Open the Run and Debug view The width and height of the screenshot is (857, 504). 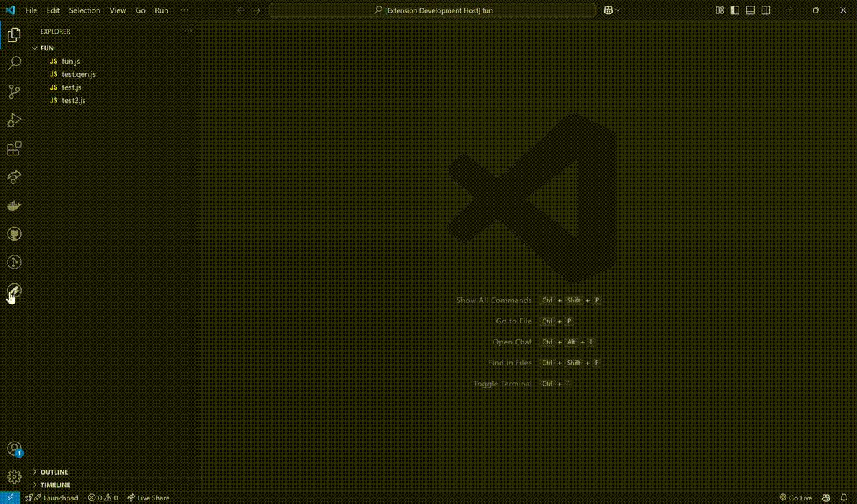point(14,120)
